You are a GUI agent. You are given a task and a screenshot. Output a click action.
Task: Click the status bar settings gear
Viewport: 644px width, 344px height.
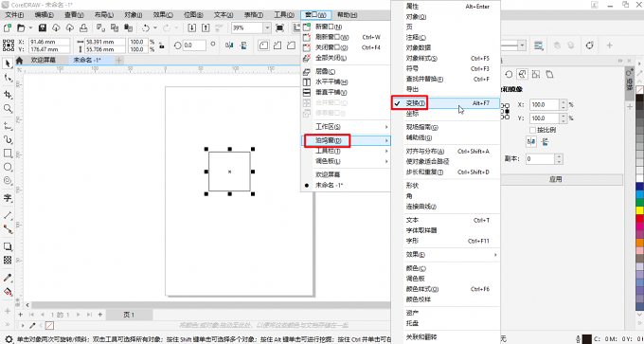coord(9,339)
